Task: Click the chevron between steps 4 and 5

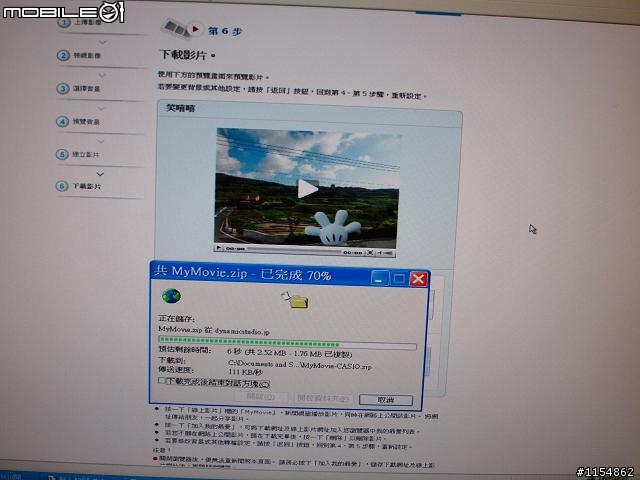Action: pos(101,142)
